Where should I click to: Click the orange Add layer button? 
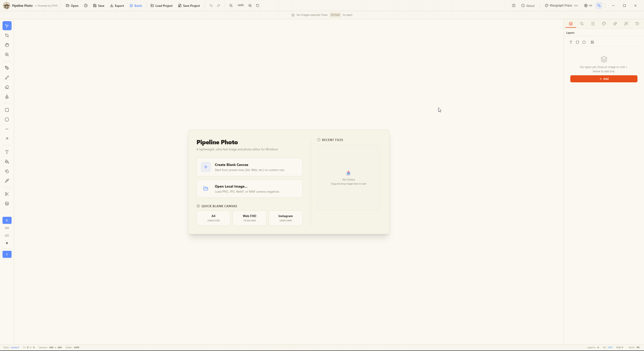604,79
